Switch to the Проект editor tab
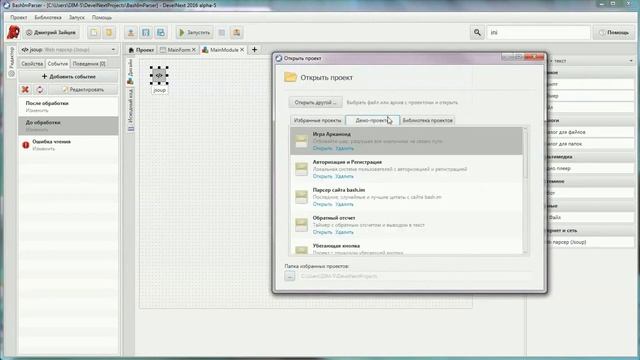Screen dimensions: 640x360 [141, 49]
